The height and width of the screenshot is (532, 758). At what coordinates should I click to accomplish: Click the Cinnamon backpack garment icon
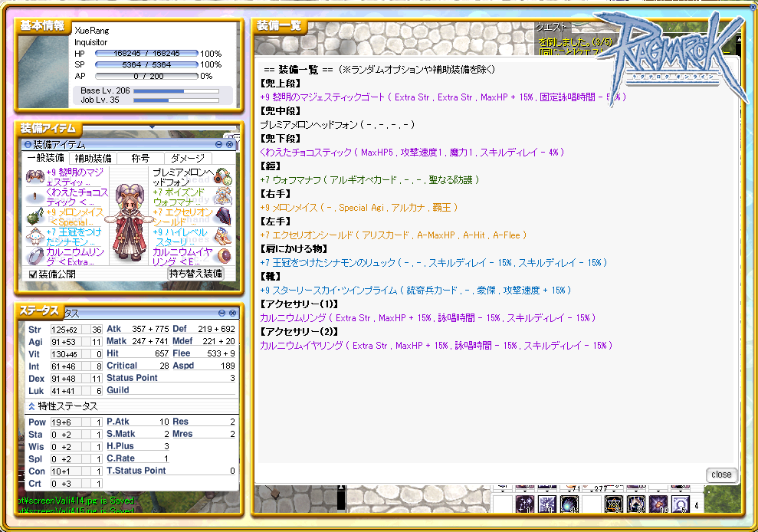[34, 237]
